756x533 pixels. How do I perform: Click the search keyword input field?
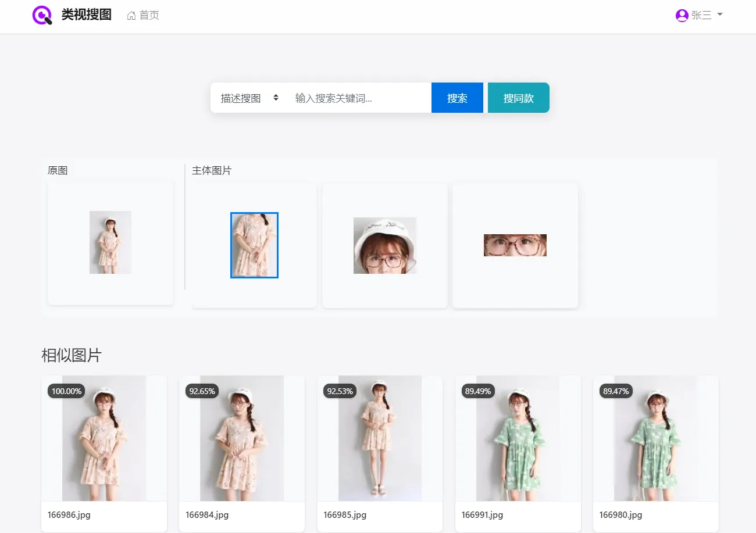pos(355,98)
